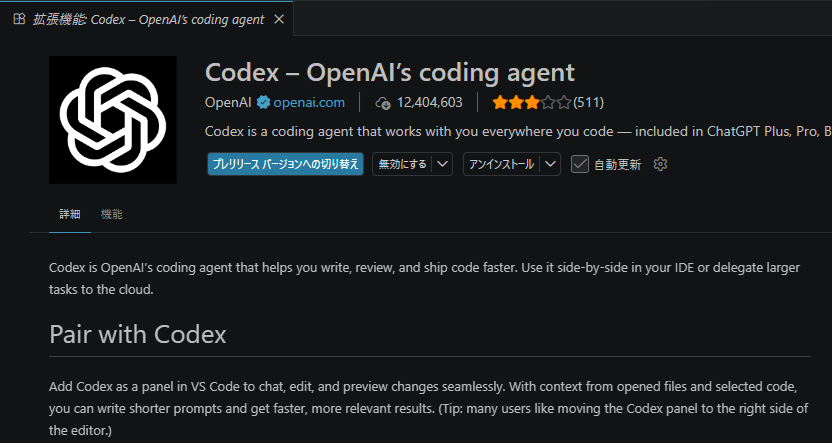Click the verified publisher badge icon

tap(263, 102)
